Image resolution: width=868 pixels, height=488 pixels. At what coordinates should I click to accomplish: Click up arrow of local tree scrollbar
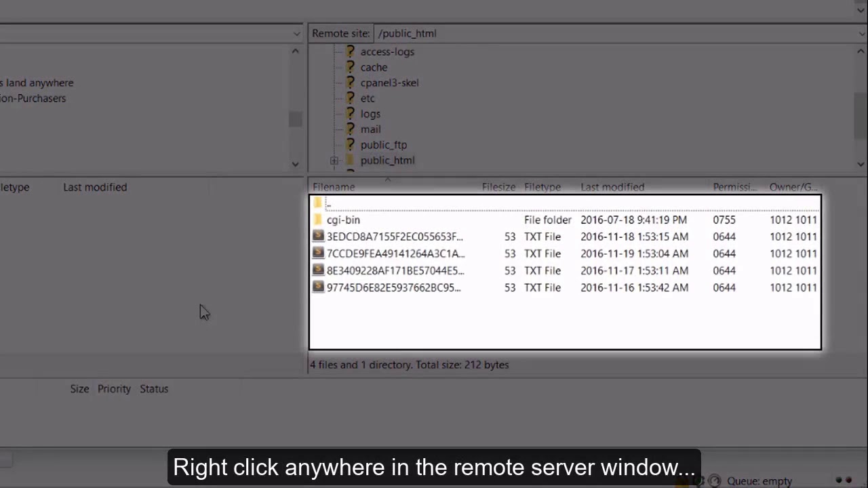[x=295, y=52]
